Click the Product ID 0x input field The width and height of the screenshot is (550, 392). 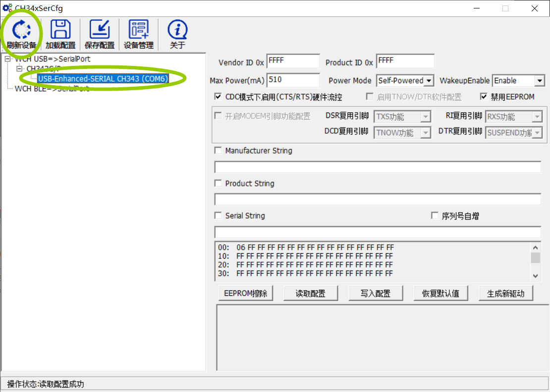405,61
